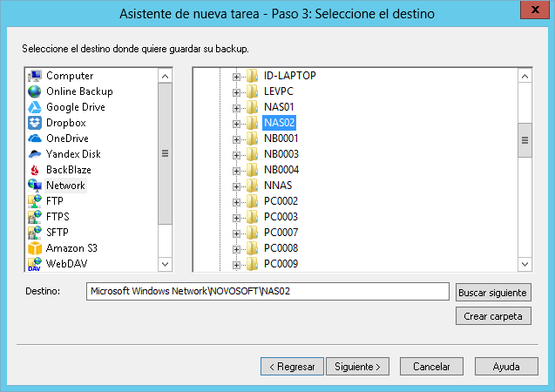555x392 pixels.
Task: Click the PC0003 folder icon
Action: tap(252, 217)
